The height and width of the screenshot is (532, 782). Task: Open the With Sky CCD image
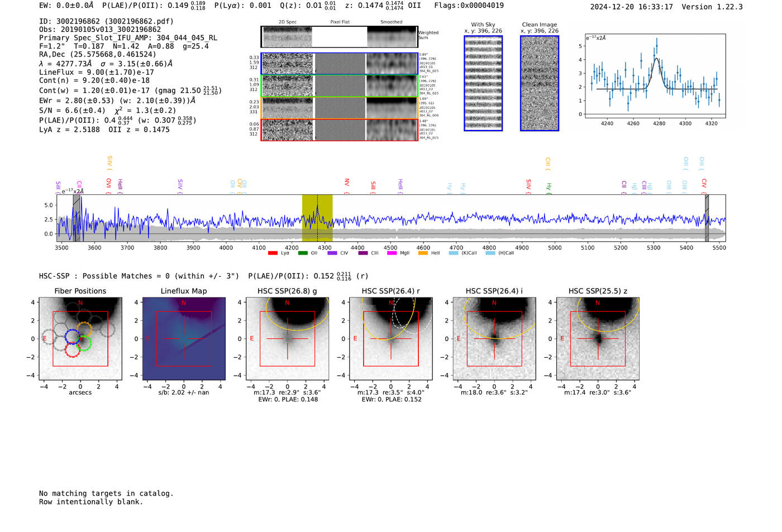coord(483,83)
